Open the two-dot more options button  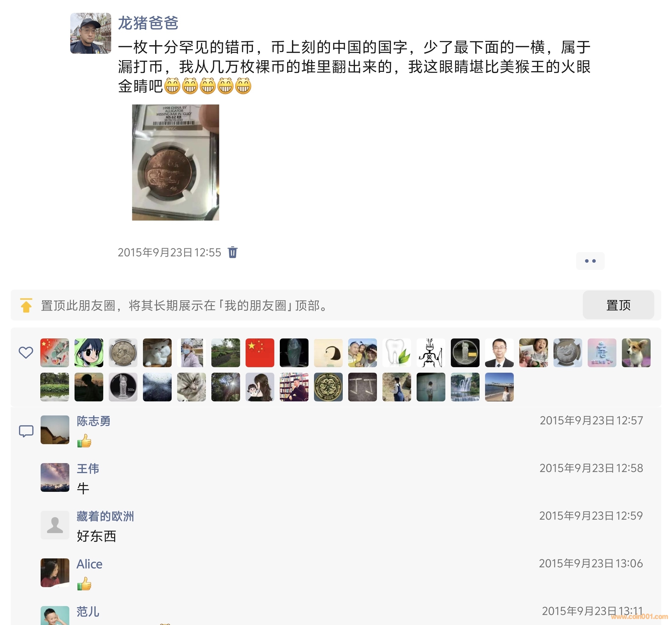tap(590, 261)
